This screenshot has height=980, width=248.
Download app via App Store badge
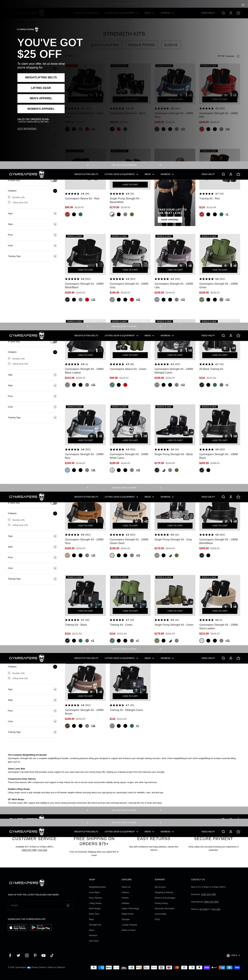[x=18, y=927]
